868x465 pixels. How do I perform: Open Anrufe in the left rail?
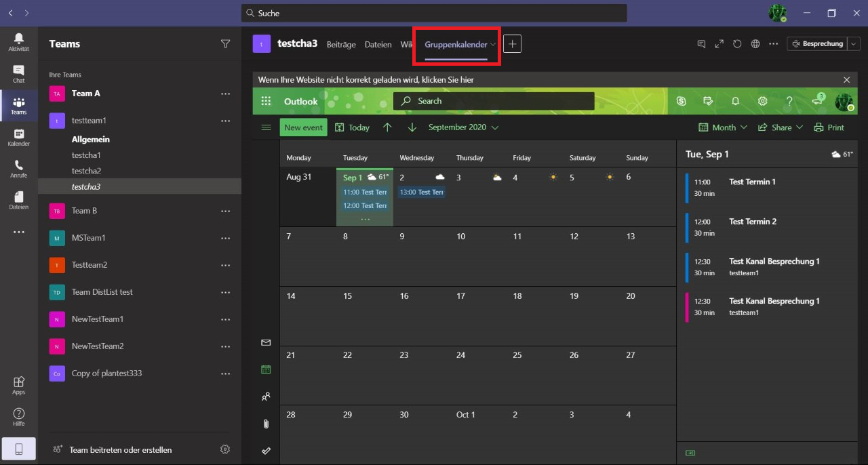18,169
